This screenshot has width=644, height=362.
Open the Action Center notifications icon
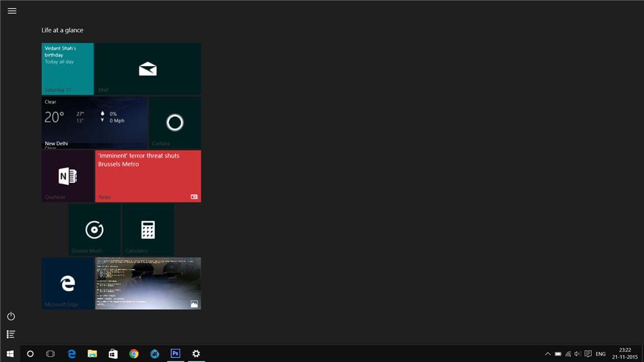pos(588,354)
